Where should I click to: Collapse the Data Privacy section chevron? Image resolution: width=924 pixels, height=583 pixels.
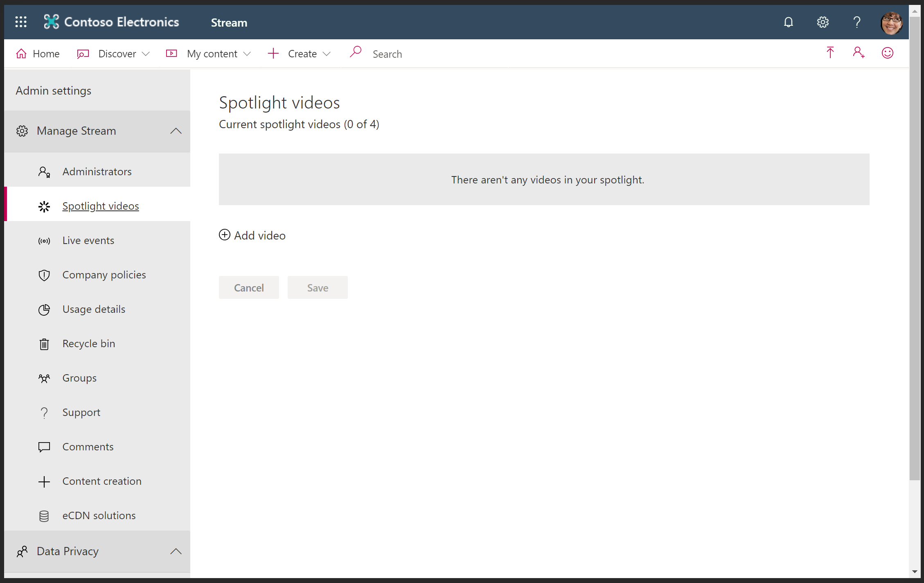(x=176, y=551)
